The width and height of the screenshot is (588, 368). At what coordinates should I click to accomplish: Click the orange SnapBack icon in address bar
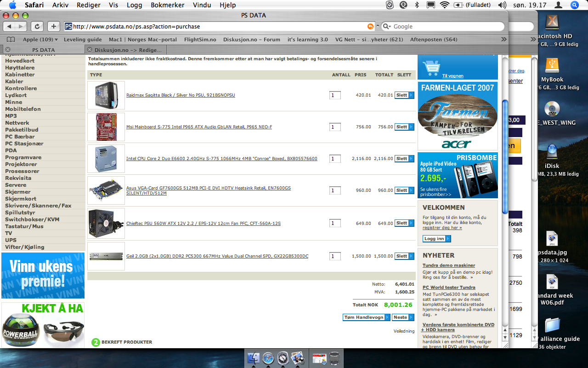pos(370,27)
